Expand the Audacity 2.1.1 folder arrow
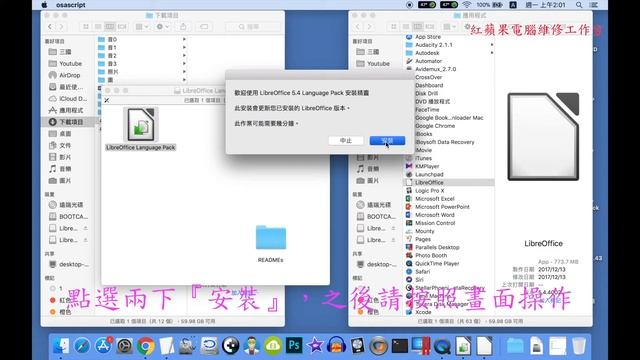 click(492, 45)
